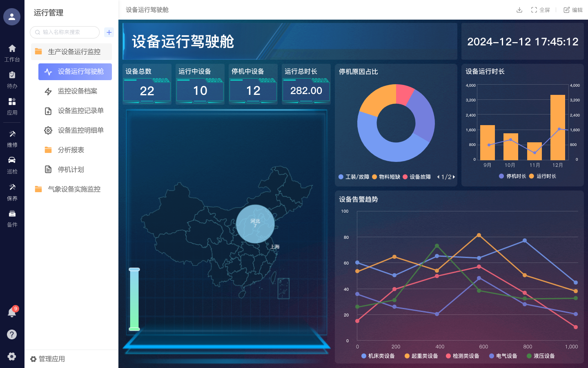Toggle 工装/故障 legend in pie chart
Screen dimensions: 588x368
click(354, 177)
